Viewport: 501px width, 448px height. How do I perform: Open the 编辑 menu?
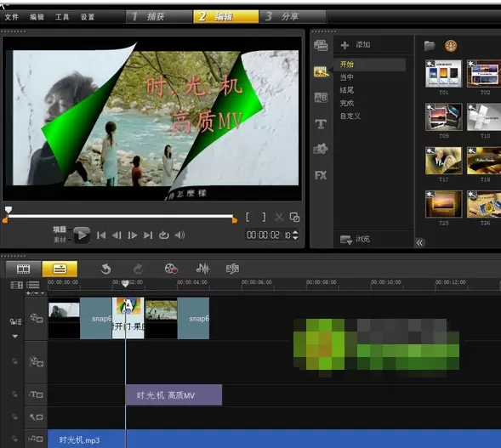37,17
